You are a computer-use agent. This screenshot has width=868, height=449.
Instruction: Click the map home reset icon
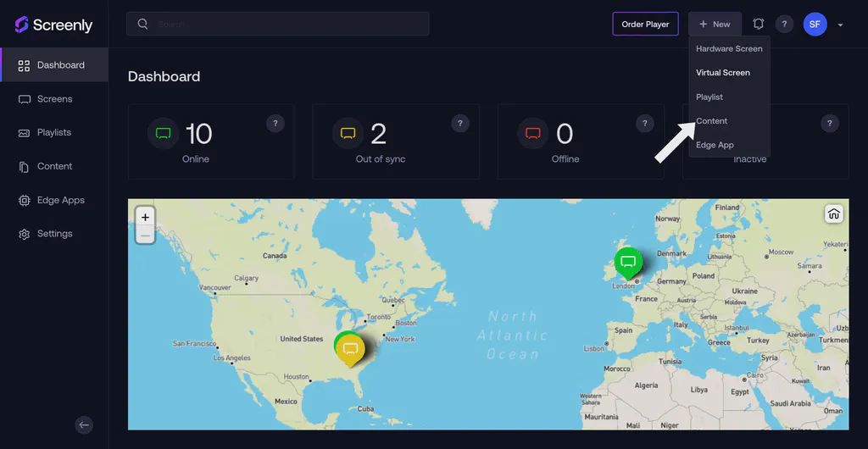(833, 213)
